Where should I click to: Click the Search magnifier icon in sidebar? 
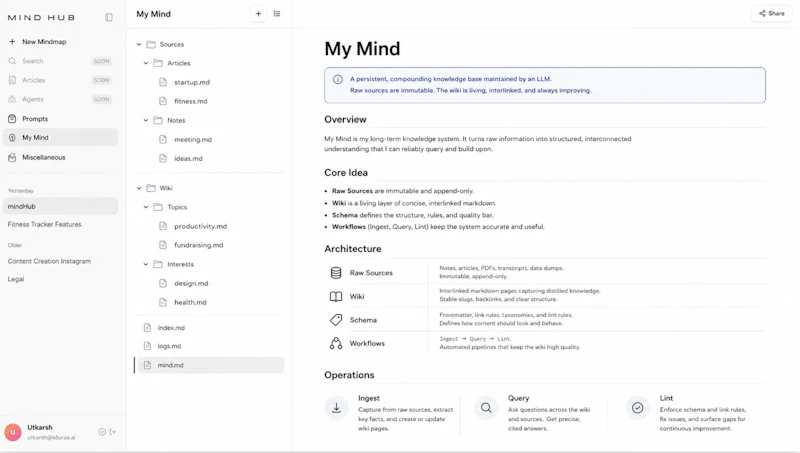click(x=12, y=61)
